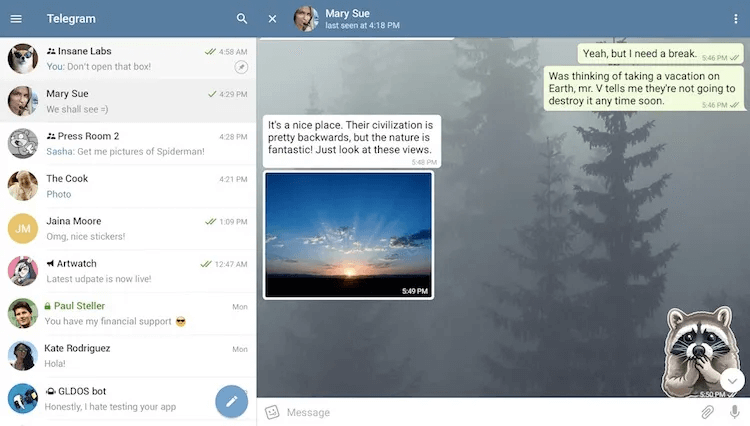Open the Jaina Moore conversation
Viewport: 750px width, 426px height.
point(128,229)
